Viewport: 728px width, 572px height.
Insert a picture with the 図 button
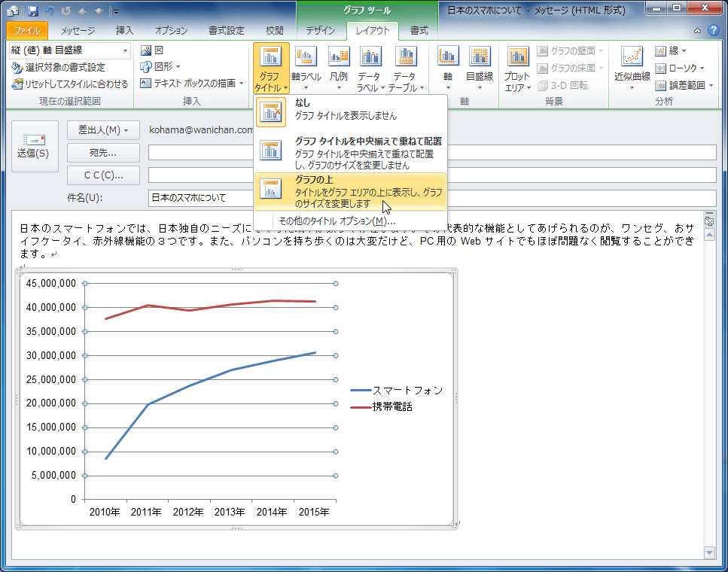[152, 50]
